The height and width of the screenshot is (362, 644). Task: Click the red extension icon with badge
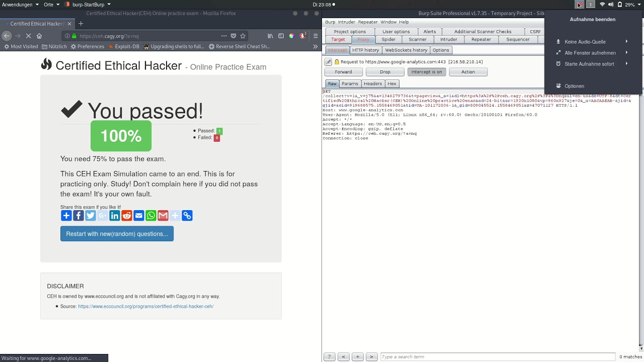point(303,36)
